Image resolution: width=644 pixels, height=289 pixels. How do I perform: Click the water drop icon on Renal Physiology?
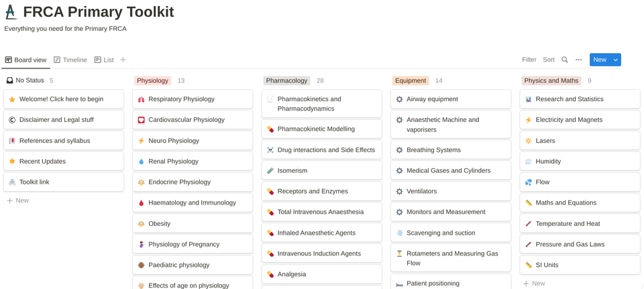[141, 162]
